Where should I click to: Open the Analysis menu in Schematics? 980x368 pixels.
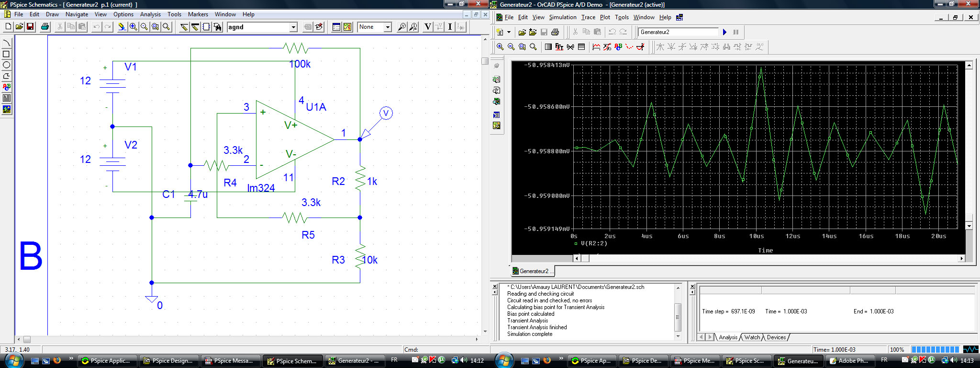tap(150, 14)
